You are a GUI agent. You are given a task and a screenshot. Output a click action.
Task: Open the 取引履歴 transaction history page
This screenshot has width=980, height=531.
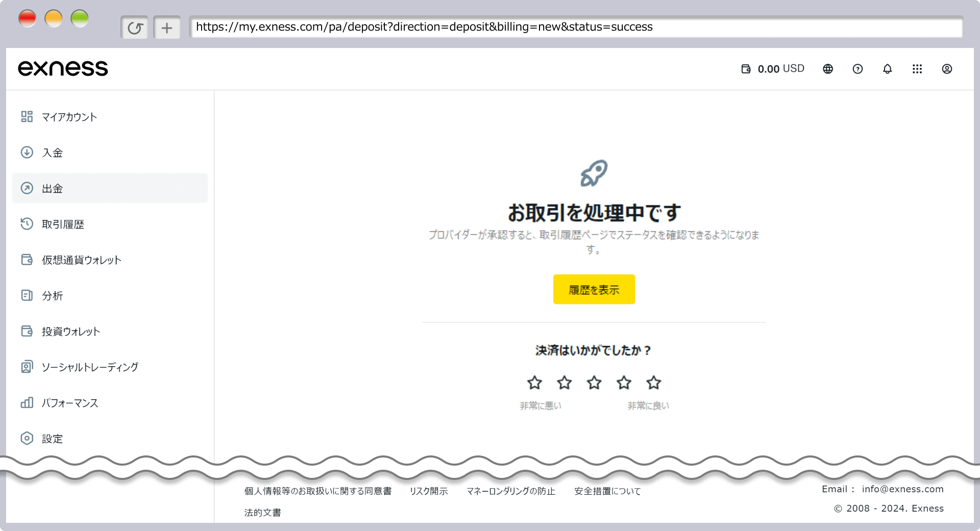coord(62,224)
